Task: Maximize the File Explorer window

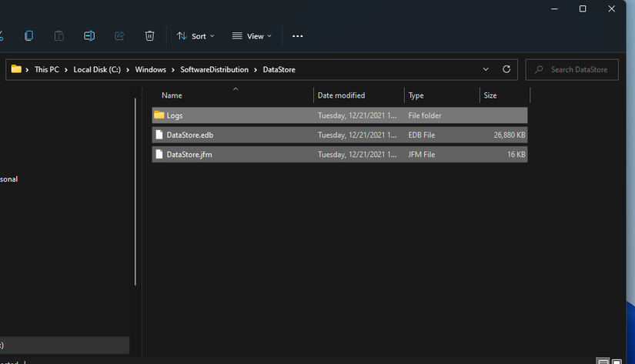Action: click(583, 8)
